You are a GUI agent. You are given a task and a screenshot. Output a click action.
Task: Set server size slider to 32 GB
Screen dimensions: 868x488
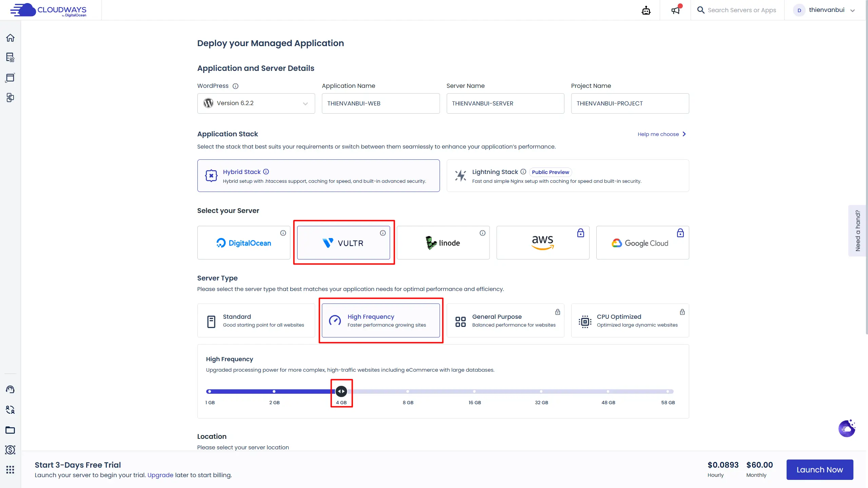(x=541, y=391)
